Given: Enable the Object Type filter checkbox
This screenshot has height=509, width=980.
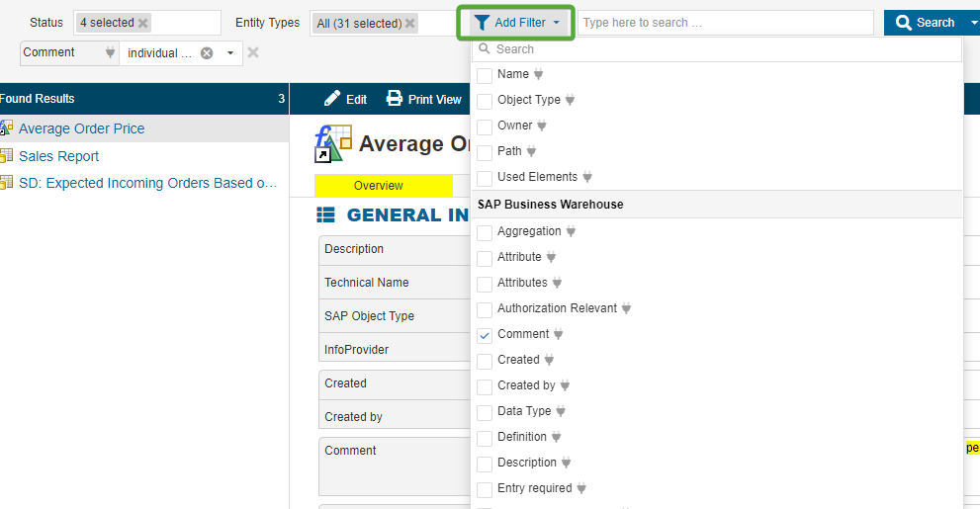Looking at the screenshot, I should tap(485, 101).
